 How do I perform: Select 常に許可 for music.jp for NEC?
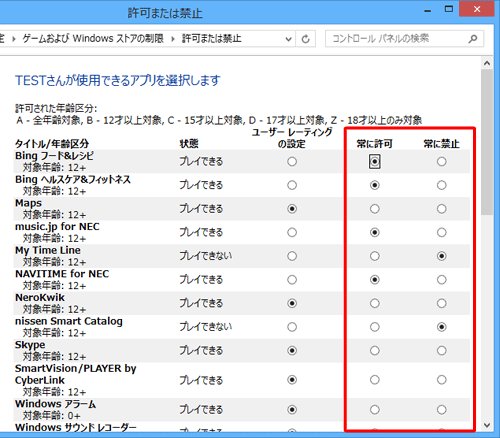coord(375,232)
